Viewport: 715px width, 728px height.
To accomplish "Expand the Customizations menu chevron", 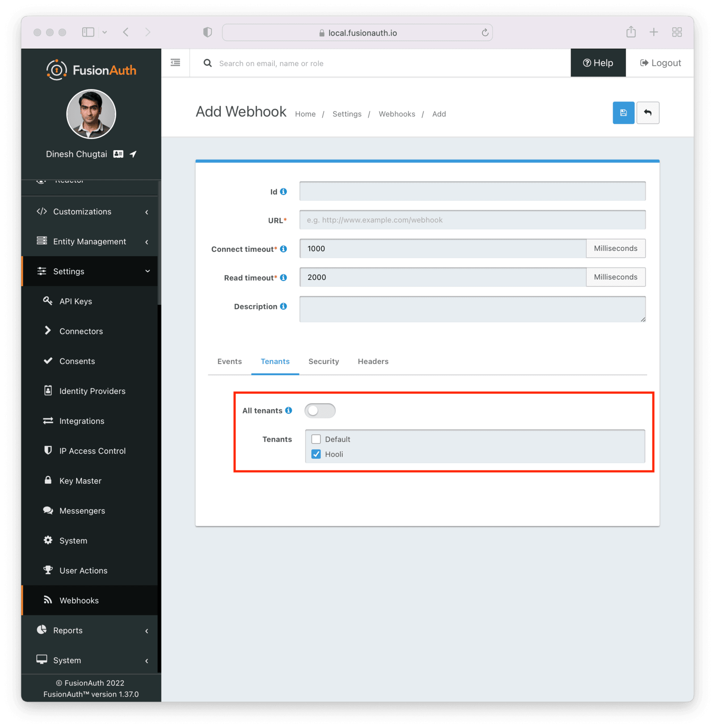I will click(147, 212).
